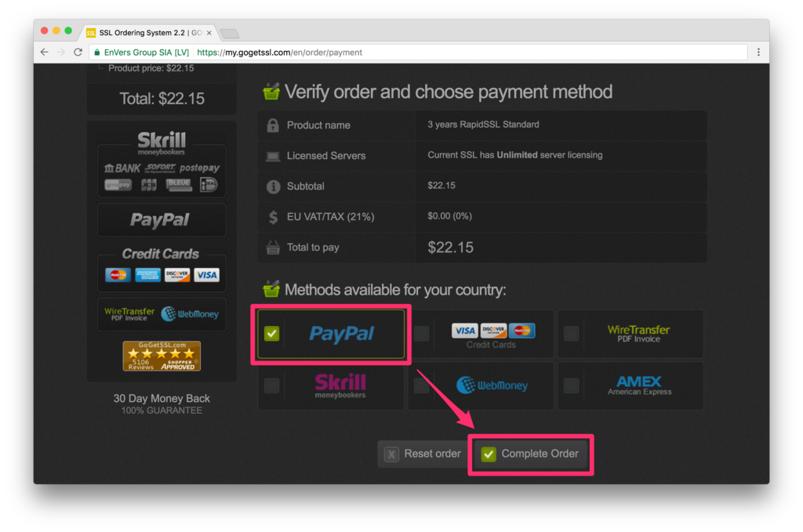Click the basket icon beside Total to pay
Image resolution: width=803 pixels, height=532 pixels.
(273, 248)
